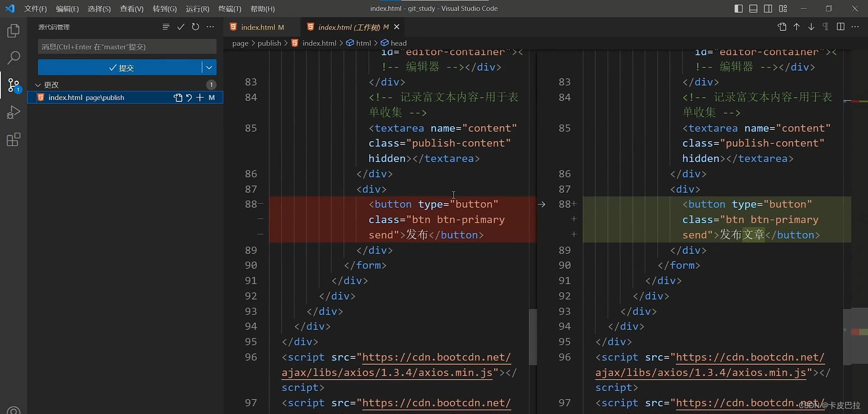Viewport: 868px width, 414px height.
Task: Click axios CDN link in left pane
Action: pos(396,365)
